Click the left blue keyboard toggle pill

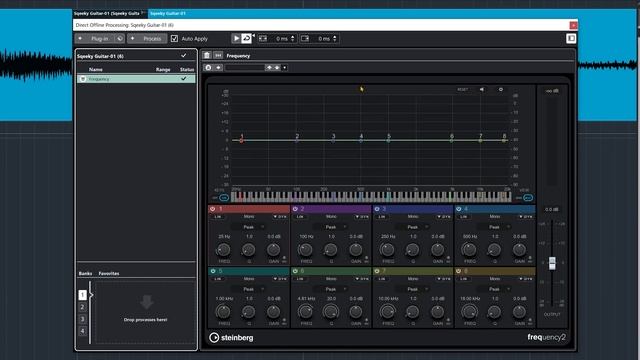tap(224, 198)
